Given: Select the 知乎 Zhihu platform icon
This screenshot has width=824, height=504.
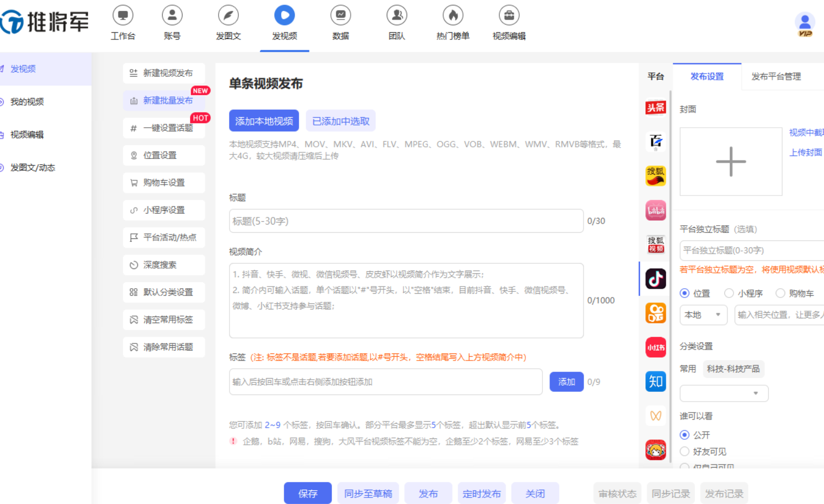Looking at the screenshot, I should click(656, 381).
